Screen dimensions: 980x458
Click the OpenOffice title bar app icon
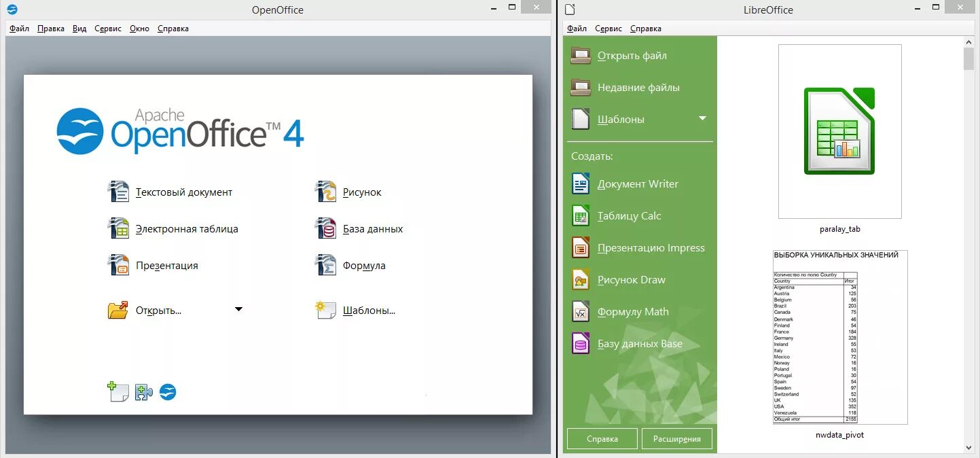(x=12, y=9)
